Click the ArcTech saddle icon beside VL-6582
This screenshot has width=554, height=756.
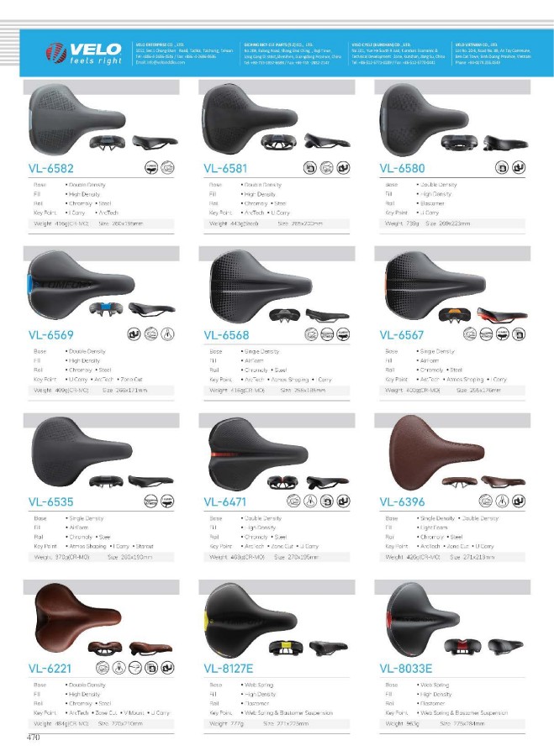[167, 167]
